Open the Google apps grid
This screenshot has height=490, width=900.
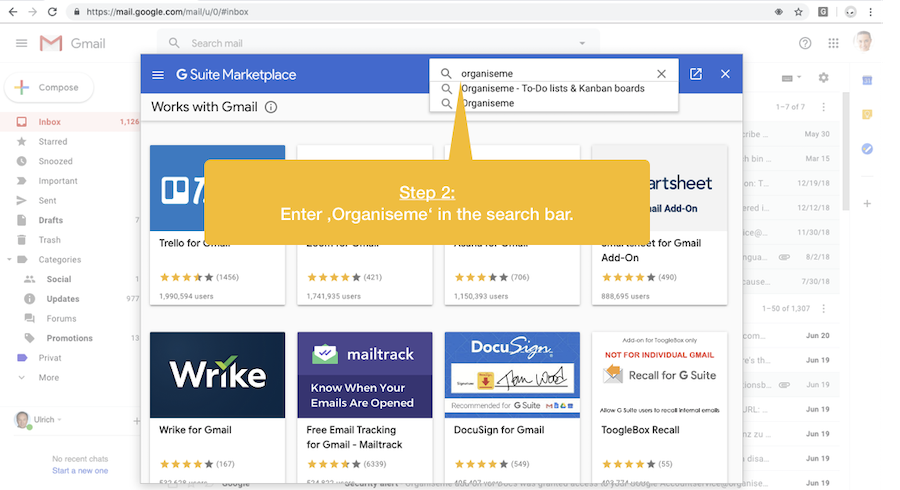[x=833, y=43]
